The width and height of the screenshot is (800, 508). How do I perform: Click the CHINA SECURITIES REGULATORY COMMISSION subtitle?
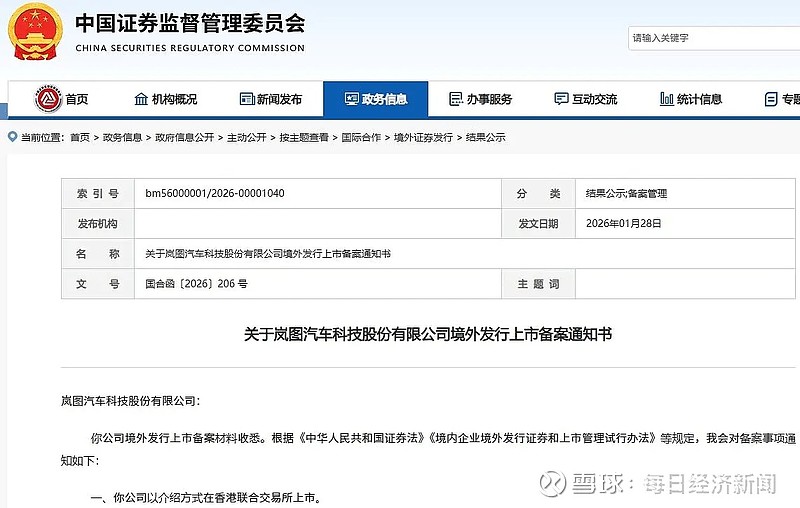click(x=190, y=48)
